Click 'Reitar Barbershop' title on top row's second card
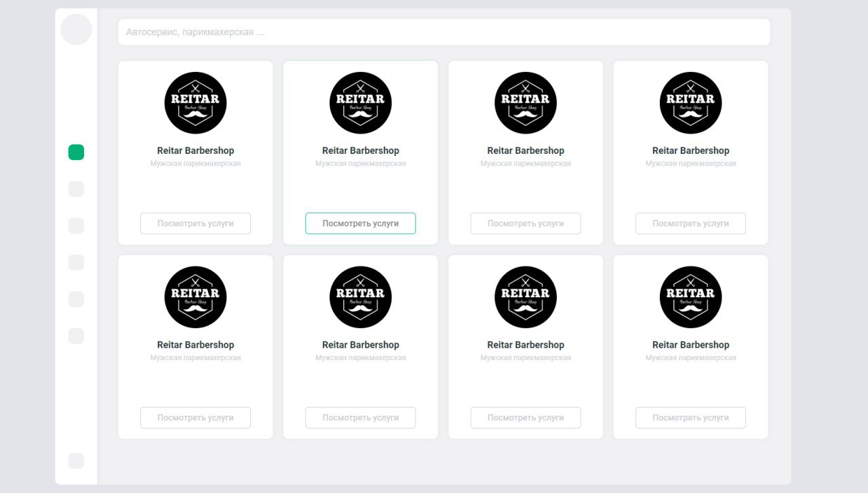The height and width of the screenshot is (493, 868). (x=360, y=151)
